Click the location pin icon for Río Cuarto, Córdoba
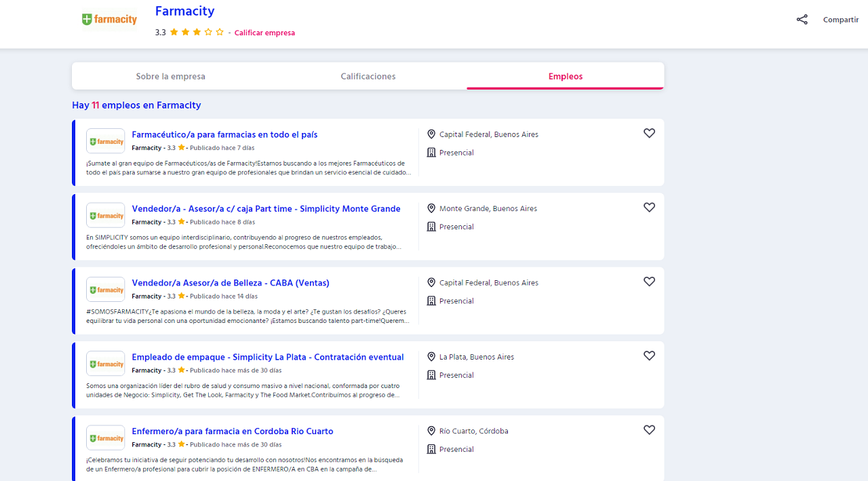Image resolution: width=868 pixels, height=481 pixels. pyautogui.click(x=431, y=431)
